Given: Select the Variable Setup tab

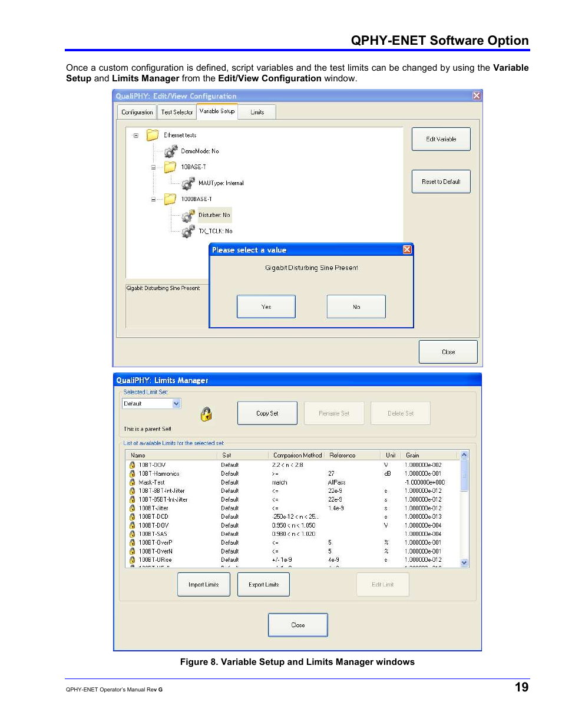Looking at the screenshot, I should [x=217, y=111].
